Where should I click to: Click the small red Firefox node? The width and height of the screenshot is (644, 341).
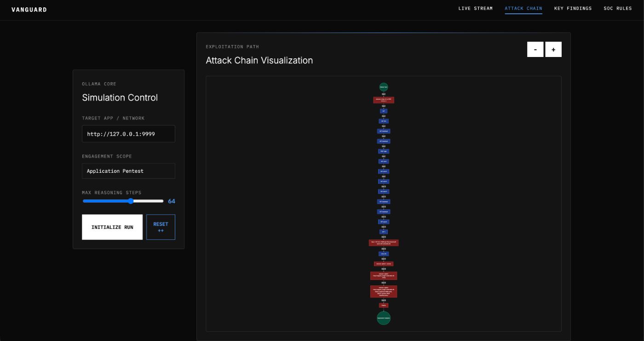(x=384, y=305)
